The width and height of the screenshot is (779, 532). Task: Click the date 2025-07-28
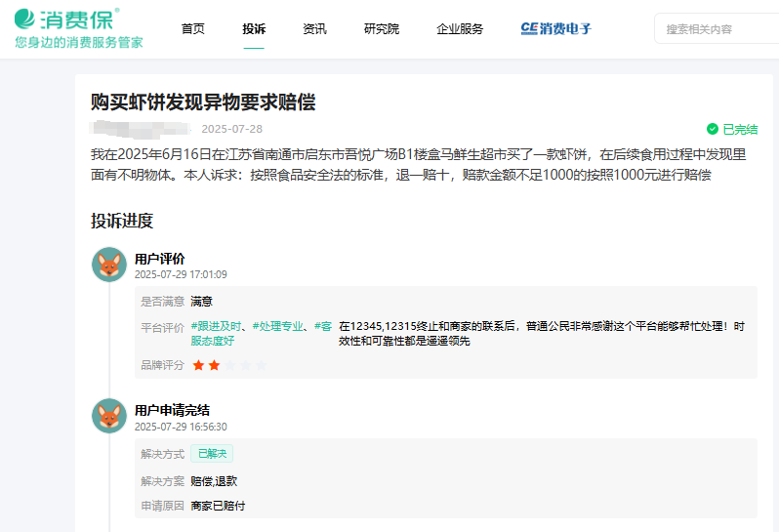pos(232,129)
